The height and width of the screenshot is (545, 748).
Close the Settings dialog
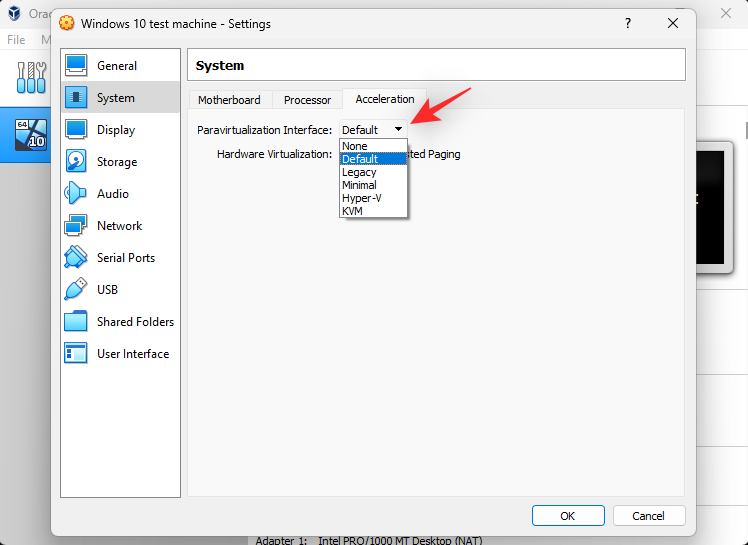(673, 23)
